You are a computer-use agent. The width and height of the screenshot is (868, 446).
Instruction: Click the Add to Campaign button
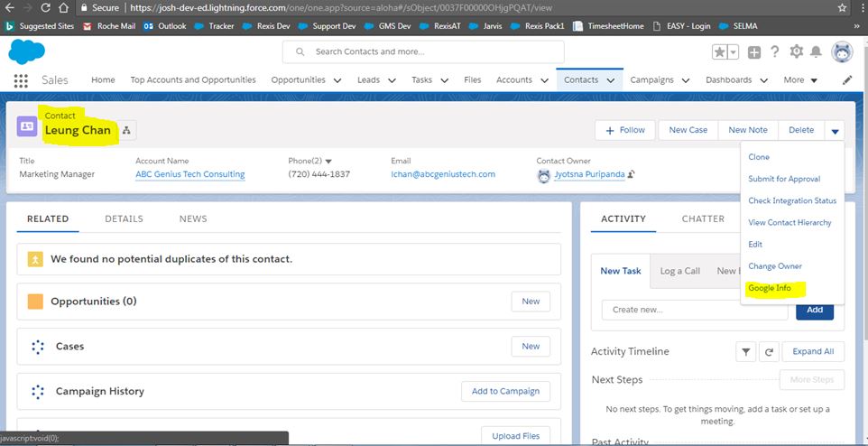[505, 391]
